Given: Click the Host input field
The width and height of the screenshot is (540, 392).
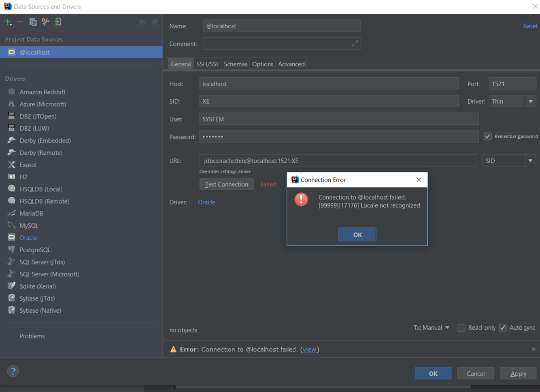Looking at the screenshot, I should 328,84.
